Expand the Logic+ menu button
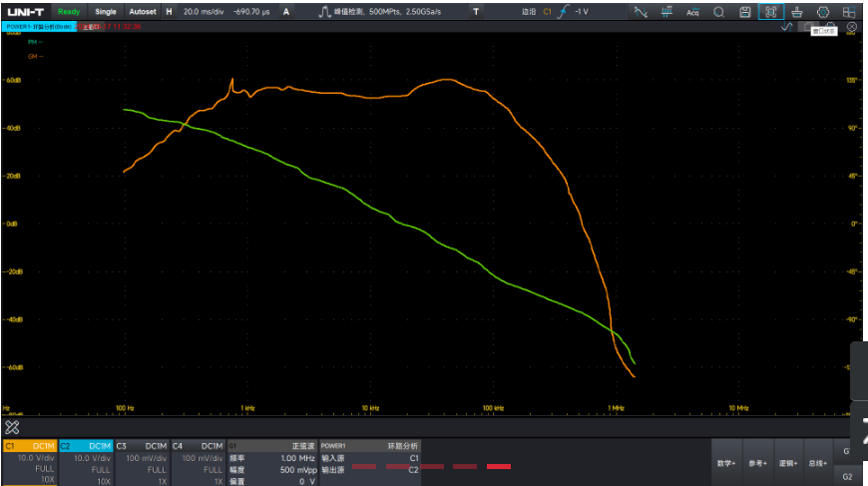The image size is (868, 486). point(788,463)
